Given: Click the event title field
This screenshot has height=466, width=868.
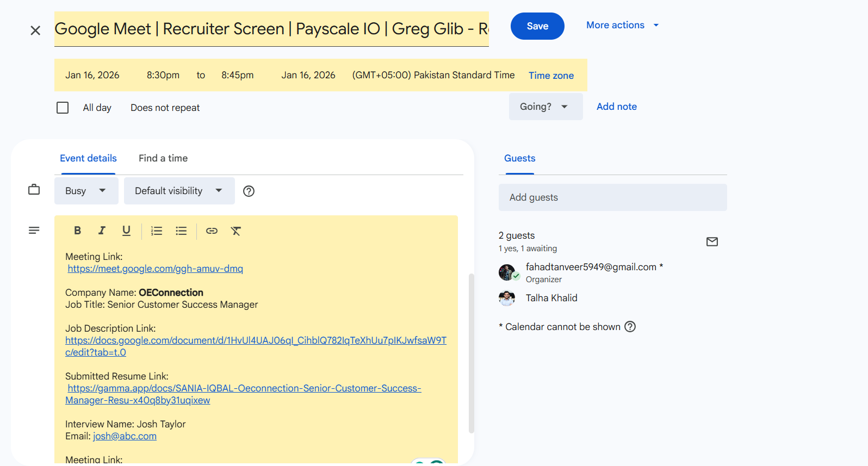Looking at the screenshot, I should pos(271,29).
